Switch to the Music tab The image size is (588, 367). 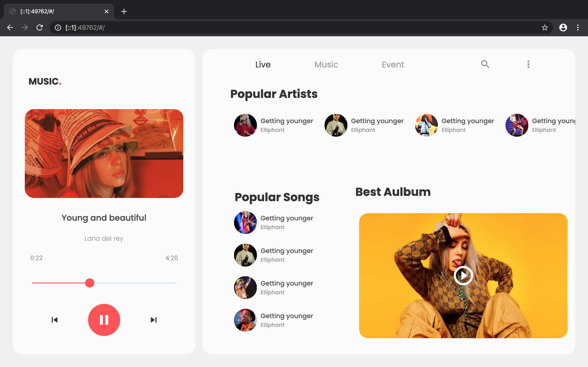(x=326, y=64)
